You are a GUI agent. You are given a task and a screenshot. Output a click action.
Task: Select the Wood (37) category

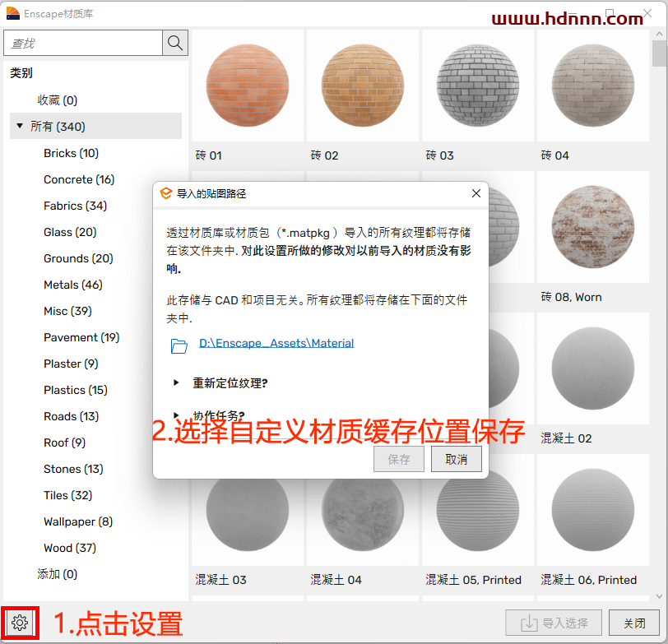70,548
